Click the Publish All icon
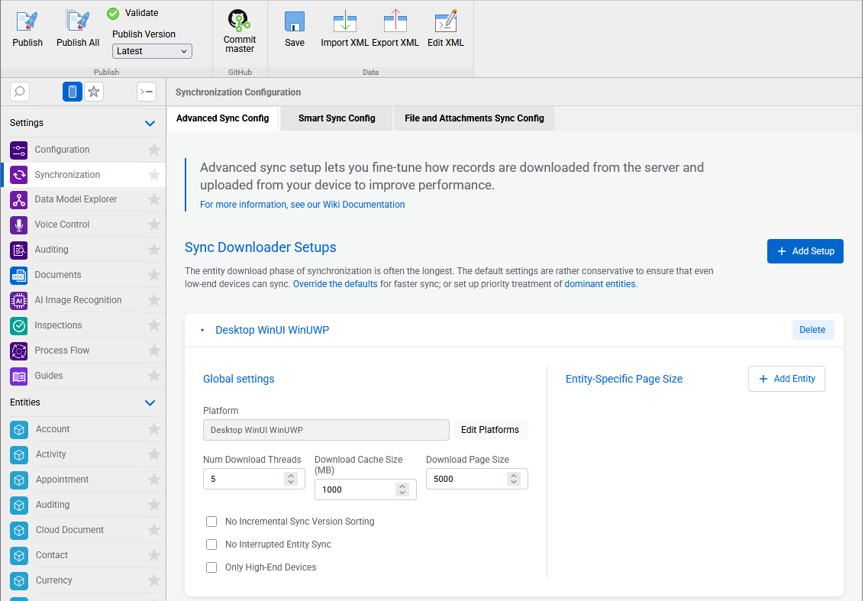 [78, 21]
